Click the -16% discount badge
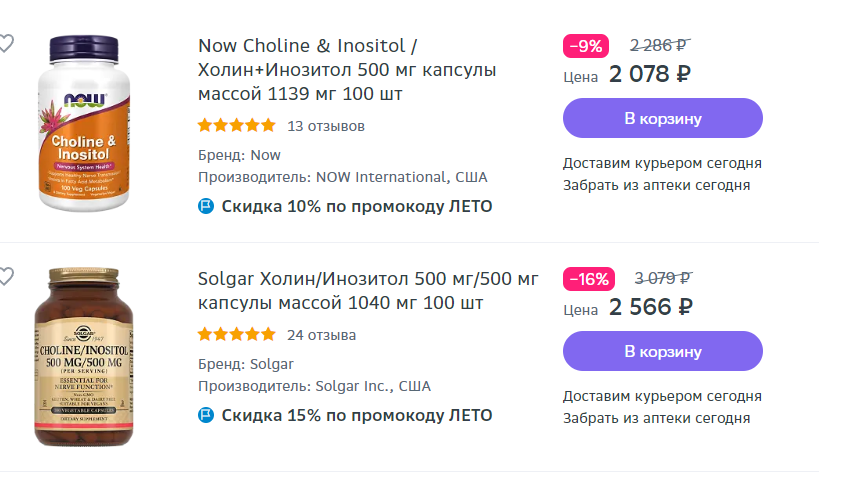 pyautogui.click(x=589, y=279)
